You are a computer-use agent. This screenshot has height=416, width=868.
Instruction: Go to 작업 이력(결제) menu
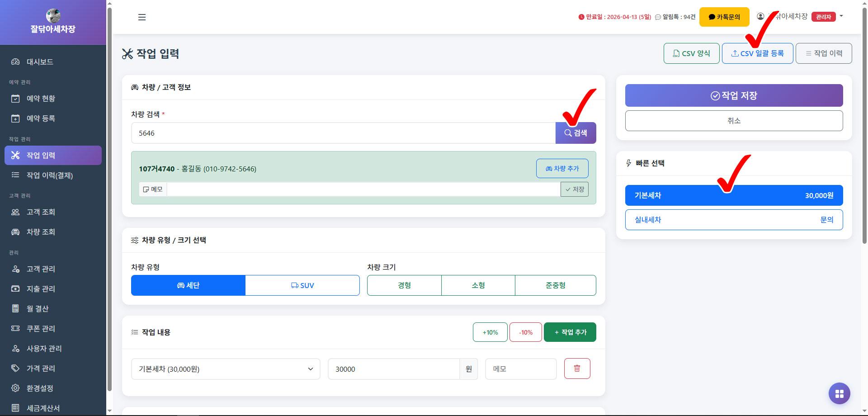(x=50, y=175)
